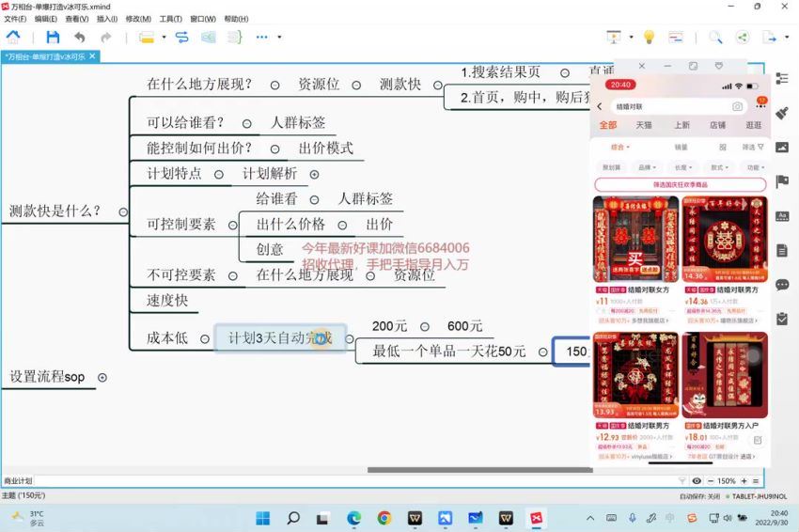This screenshot has width=799, height=532.
Task: Open the 插入(I) menu
Action: click(x=107, y=19)
